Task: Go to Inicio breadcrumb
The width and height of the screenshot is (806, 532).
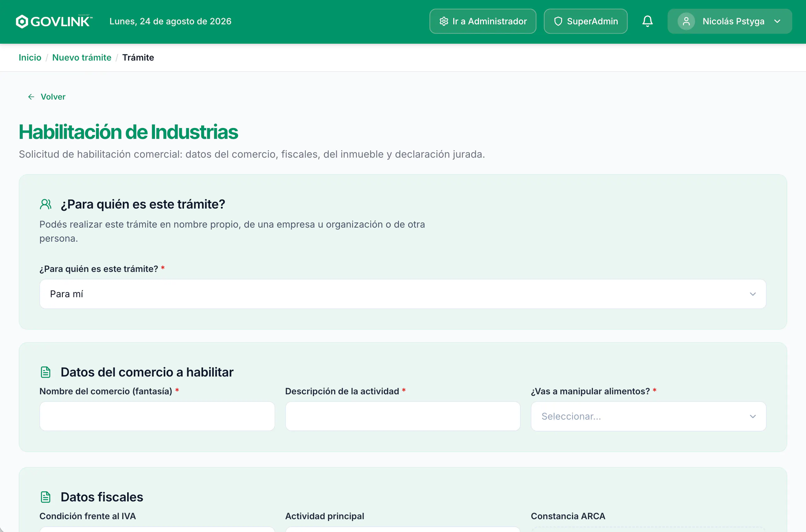Action: coord(30,57)
